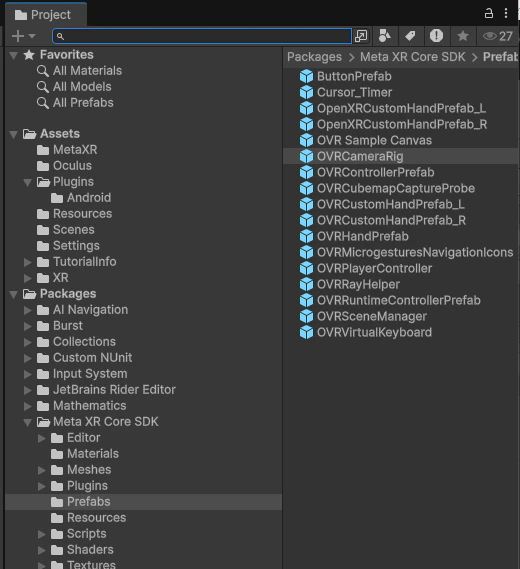The image size is (520, 569).
Task: Expand the Scripts folder
Action: point(42,534)
